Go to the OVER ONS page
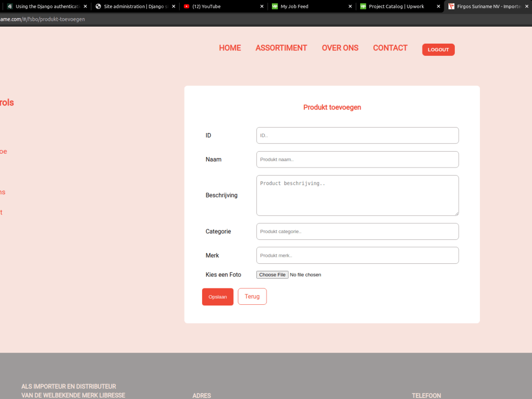Viewport: 532px width, 399px height. tap(340, 48)
